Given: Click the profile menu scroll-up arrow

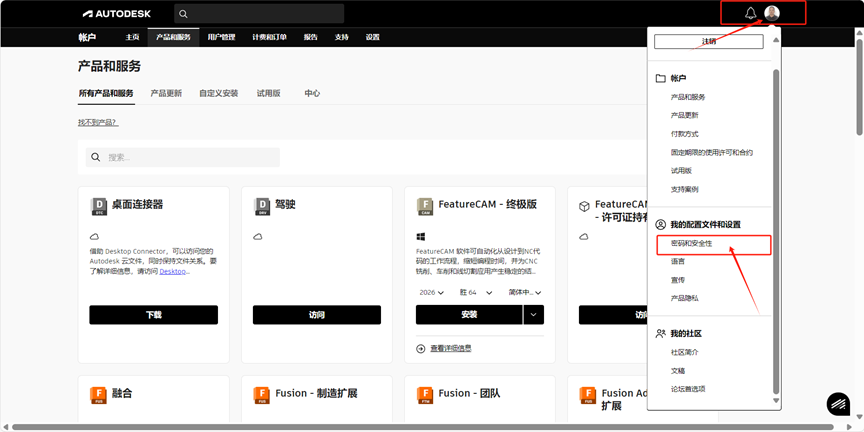Looking at the screenshot, I should click(x=776, y=40).
